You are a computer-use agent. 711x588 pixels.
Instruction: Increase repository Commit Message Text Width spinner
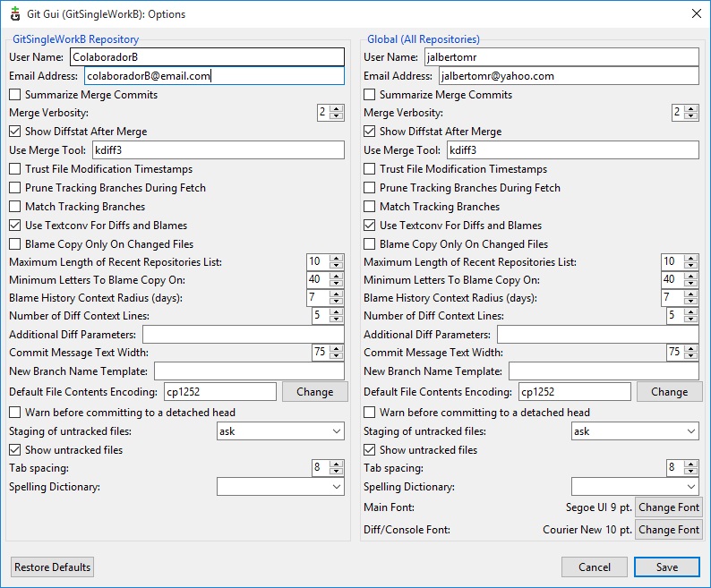pyautogui.click(x=337, y=349)
